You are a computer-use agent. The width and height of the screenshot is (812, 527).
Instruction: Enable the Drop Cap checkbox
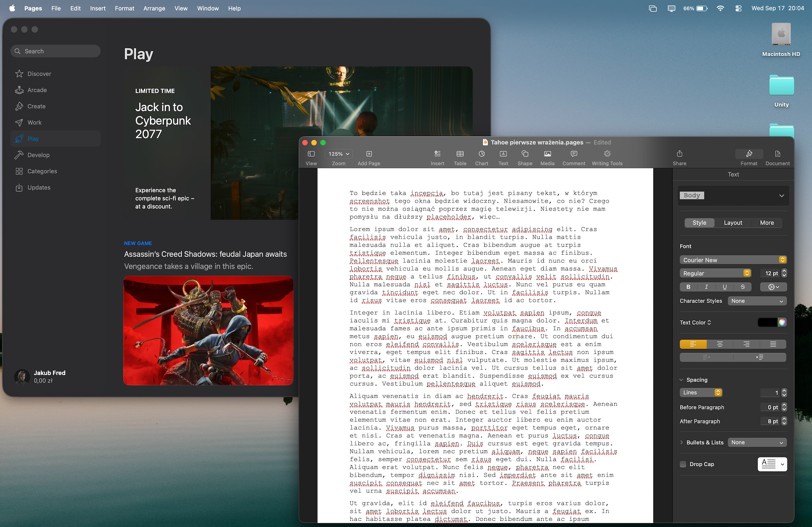coord(683,464)
